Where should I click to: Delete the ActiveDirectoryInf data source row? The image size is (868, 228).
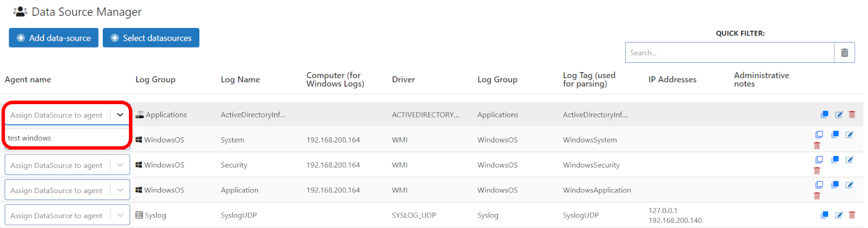(852, 115)
